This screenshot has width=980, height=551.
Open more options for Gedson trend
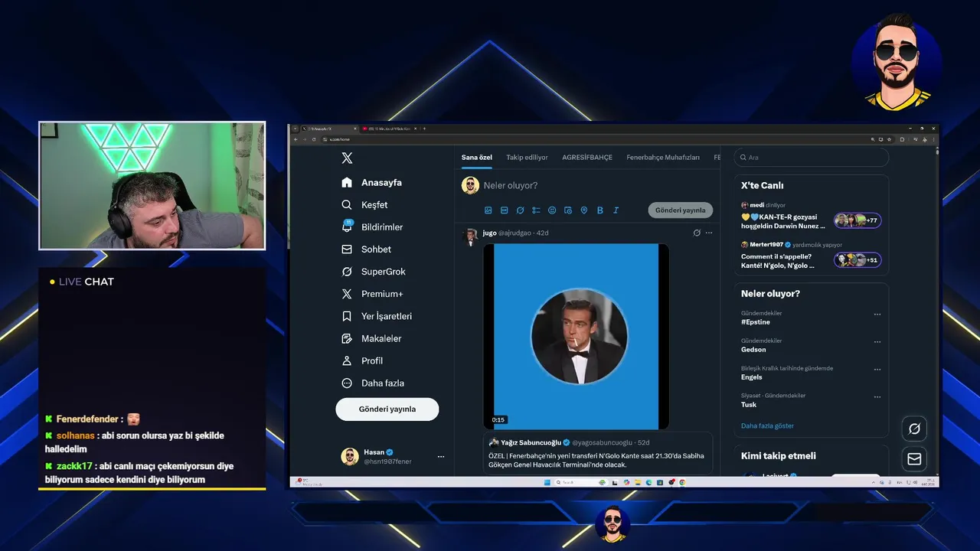[877, 342]
